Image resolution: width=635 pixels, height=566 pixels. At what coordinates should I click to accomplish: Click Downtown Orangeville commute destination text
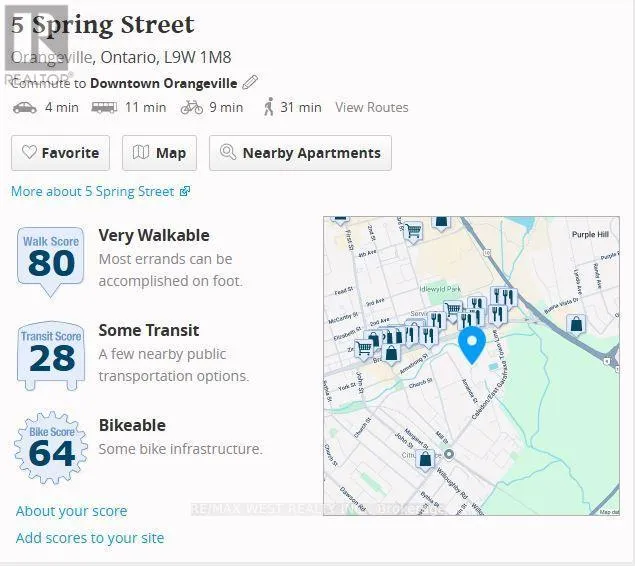(x=164, y=83)
